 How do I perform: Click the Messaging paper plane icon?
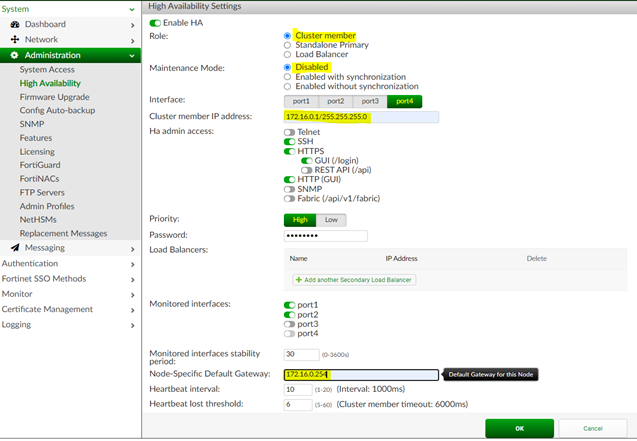pyautogui.click(x=15, y=247)
